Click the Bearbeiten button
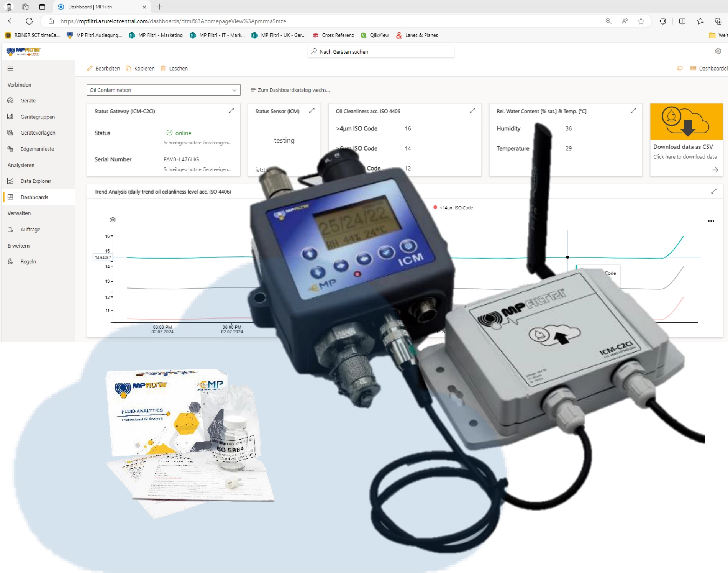The width and height of the screenshot is (728, 573). (x=103, y=69)
